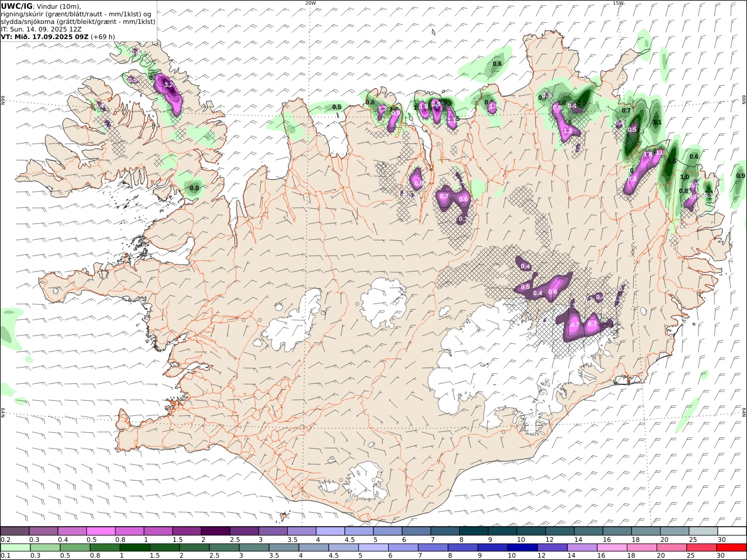
Task: Click the '0.6' value offshore north of the coast
Action: click(x=497, y=64)
